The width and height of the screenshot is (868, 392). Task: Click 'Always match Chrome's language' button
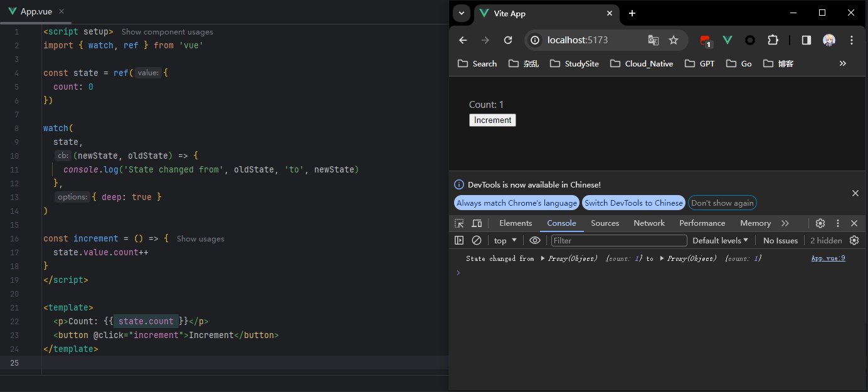(x=517, y=203)
